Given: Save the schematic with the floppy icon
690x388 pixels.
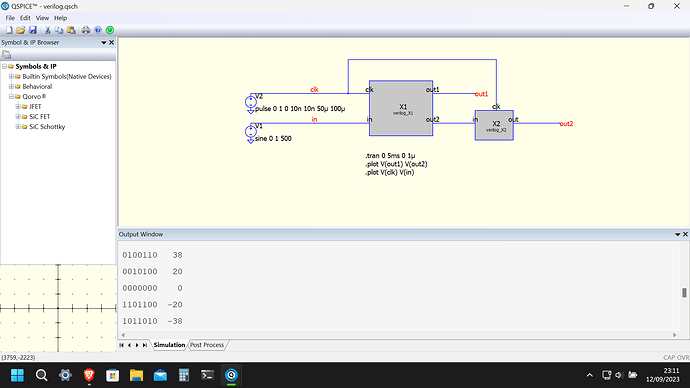Looking at the screenshot, I should point(33,30).
